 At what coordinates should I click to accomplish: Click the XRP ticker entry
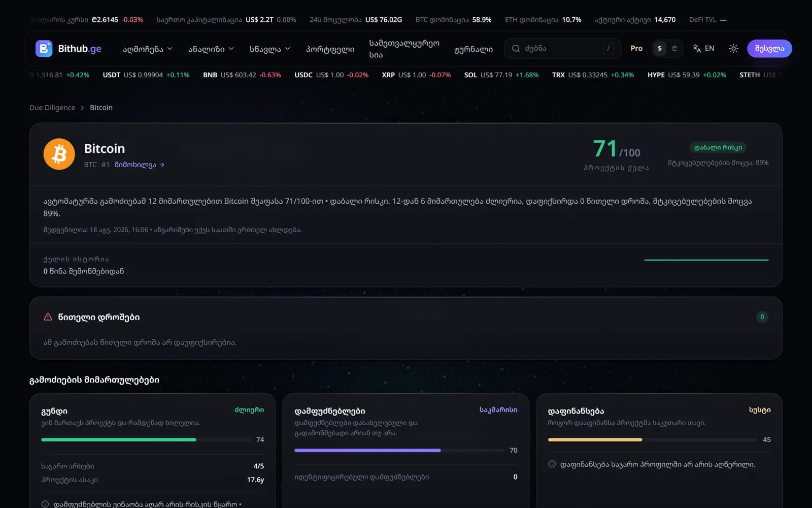coord(416,75)
